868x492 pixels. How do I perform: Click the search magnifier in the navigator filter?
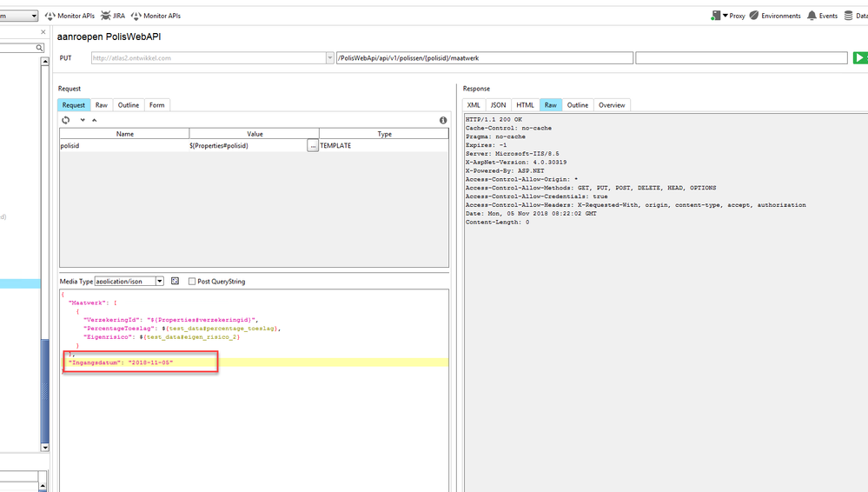pyautogui.click(x=40, y=48)
